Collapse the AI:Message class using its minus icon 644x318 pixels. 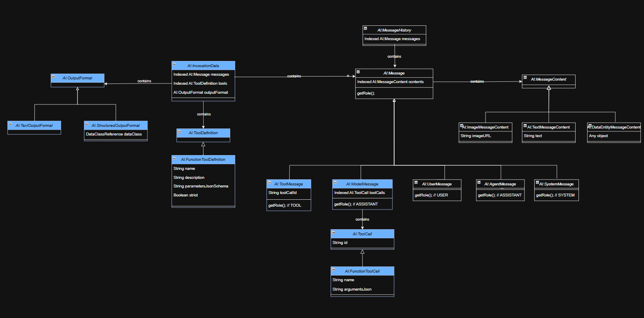(x=358, y=72)
